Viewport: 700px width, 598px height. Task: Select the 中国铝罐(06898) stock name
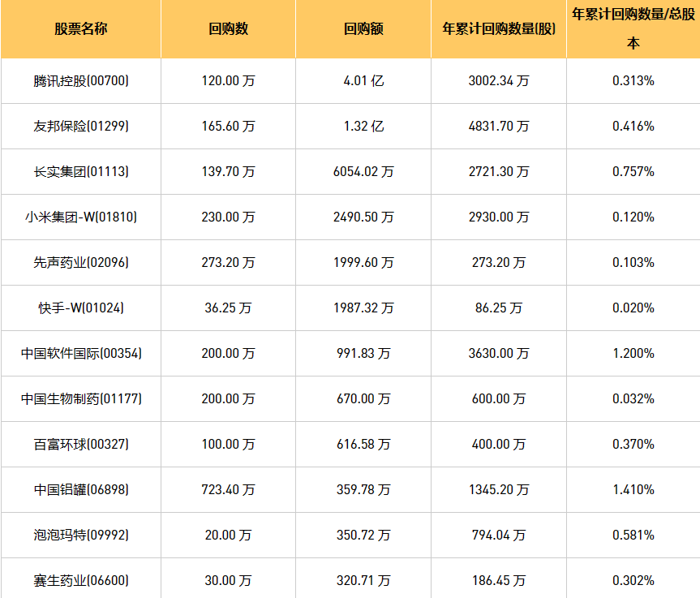point(81,490)
